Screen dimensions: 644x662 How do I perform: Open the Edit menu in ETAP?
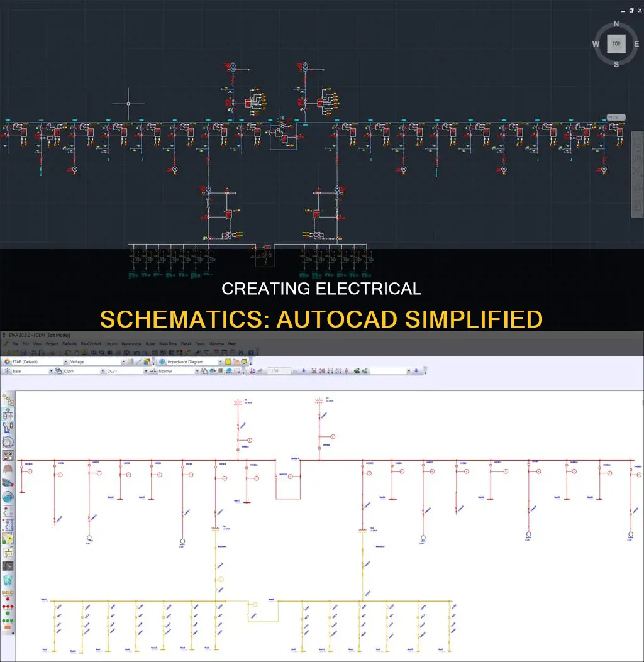(26, 344)
